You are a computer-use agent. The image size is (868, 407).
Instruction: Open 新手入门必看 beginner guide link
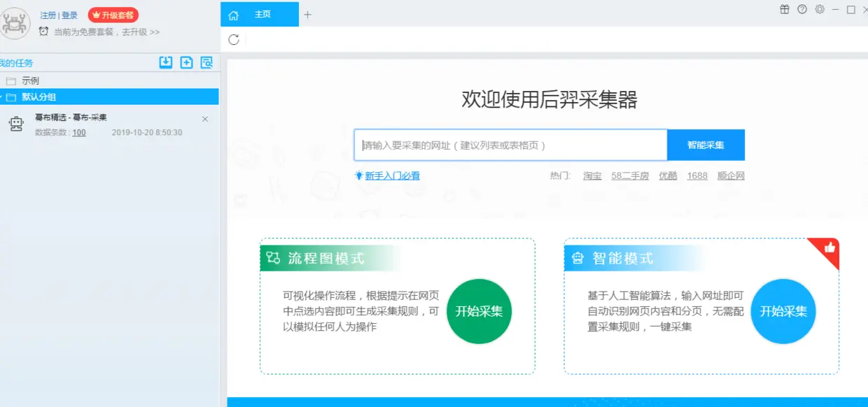[392, 176]
